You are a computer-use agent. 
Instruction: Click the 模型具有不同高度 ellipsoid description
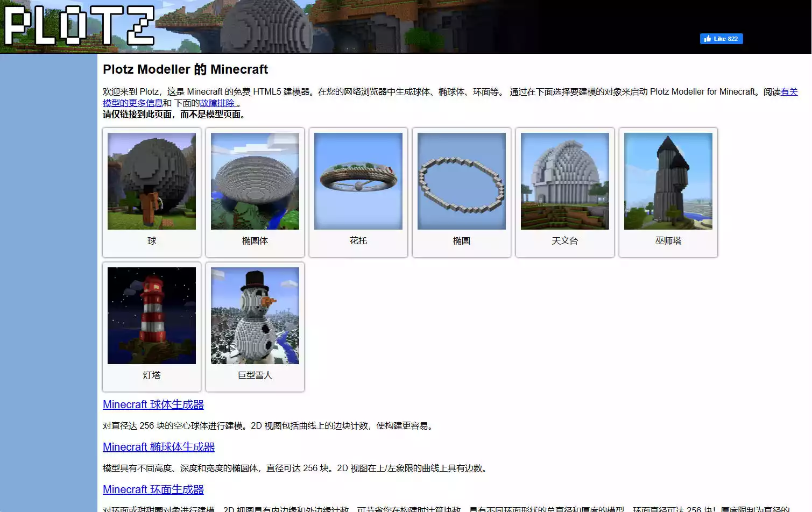point(296,468)
